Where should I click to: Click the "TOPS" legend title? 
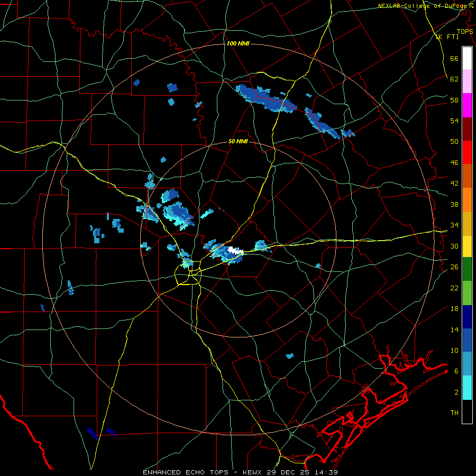coord(465,31)
